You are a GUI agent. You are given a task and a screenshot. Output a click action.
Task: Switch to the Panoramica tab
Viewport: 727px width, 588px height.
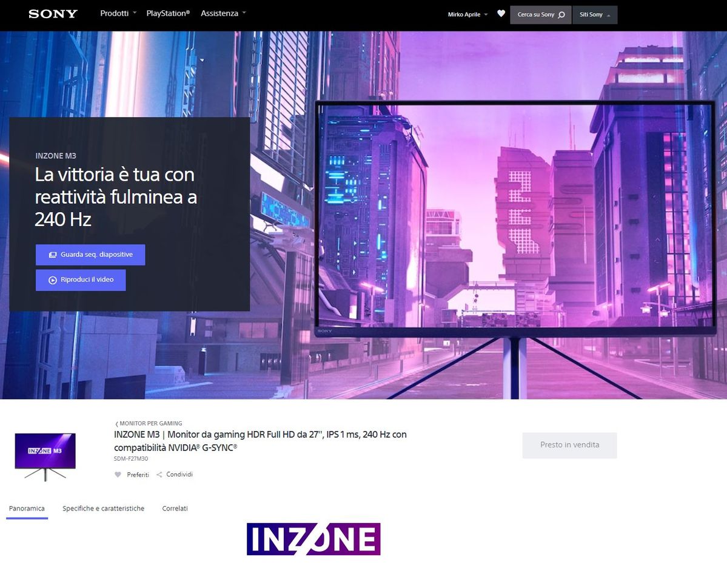pos(27,509)
